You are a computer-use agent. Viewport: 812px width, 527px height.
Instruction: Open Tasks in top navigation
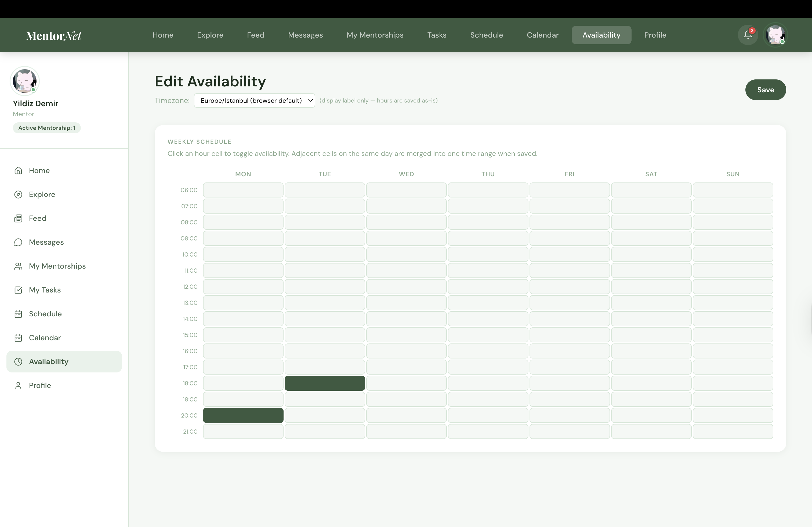(437, 35)
